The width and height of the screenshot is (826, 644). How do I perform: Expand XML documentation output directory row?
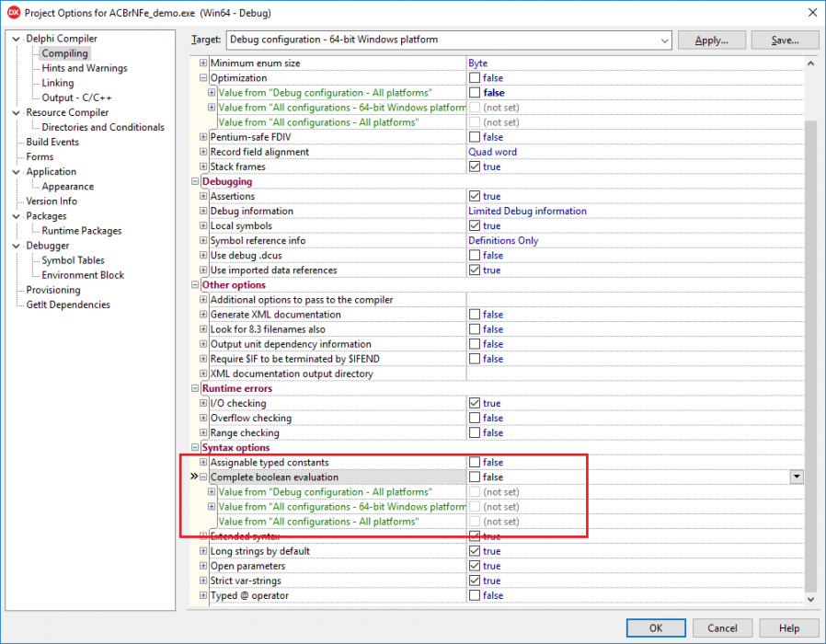pos(203,374)
